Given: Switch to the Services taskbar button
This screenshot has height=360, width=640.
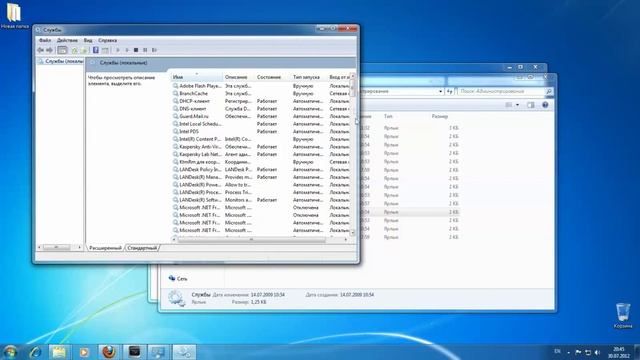Looking at the screenshot, I should click(x=184, y=352).
